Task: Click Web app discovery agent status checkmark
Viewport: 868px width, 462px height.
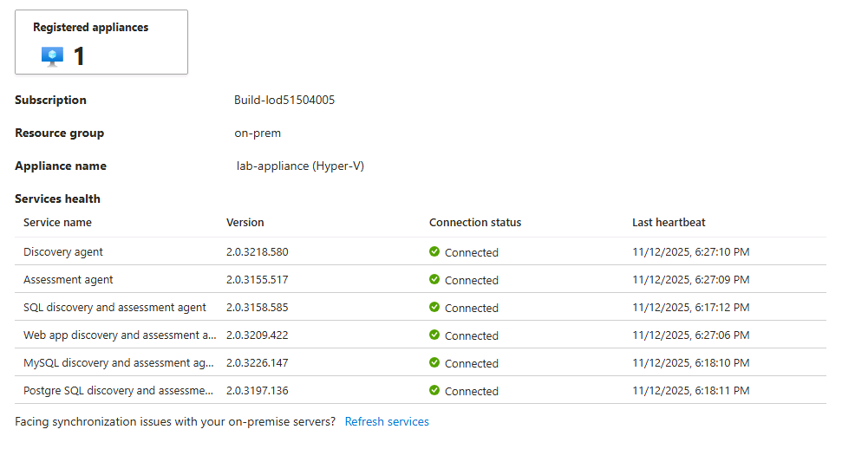Action: click(434, 335)
